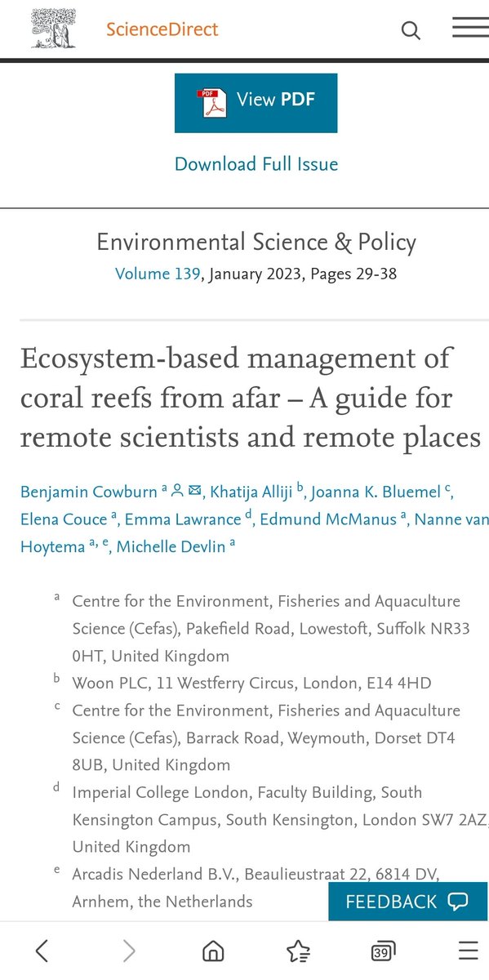489x980 pixels.
Task: Open author Benjamin Cowburn's details
Action: (x=89, y=492)
